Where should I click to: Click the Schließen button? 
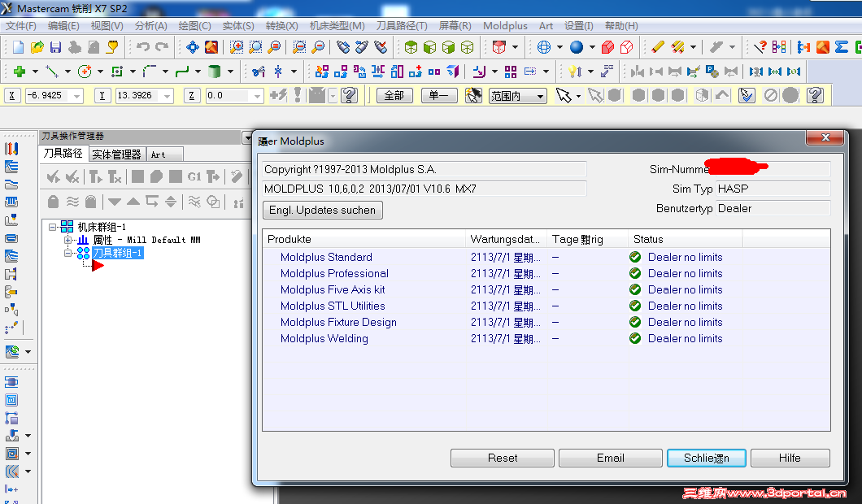pos(707,458)
